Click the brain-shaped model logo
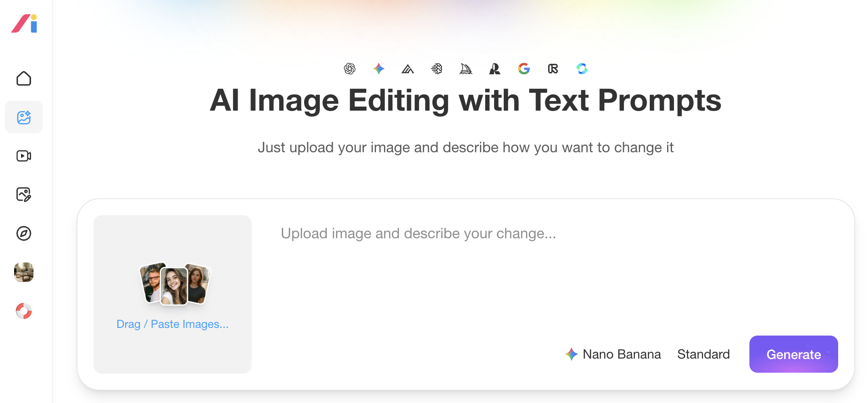Screen dimensions: 868x403 (437, 69)
